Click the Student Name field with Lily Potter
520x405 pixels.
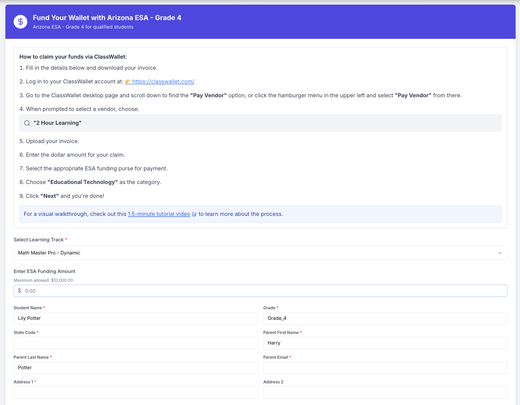(x=136, y=318)
